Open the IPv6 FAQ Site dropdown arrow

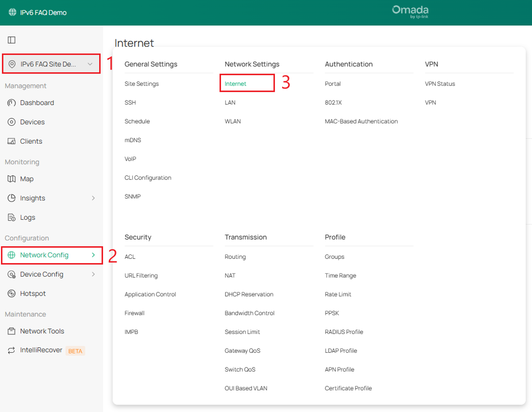tap(90, 64)
